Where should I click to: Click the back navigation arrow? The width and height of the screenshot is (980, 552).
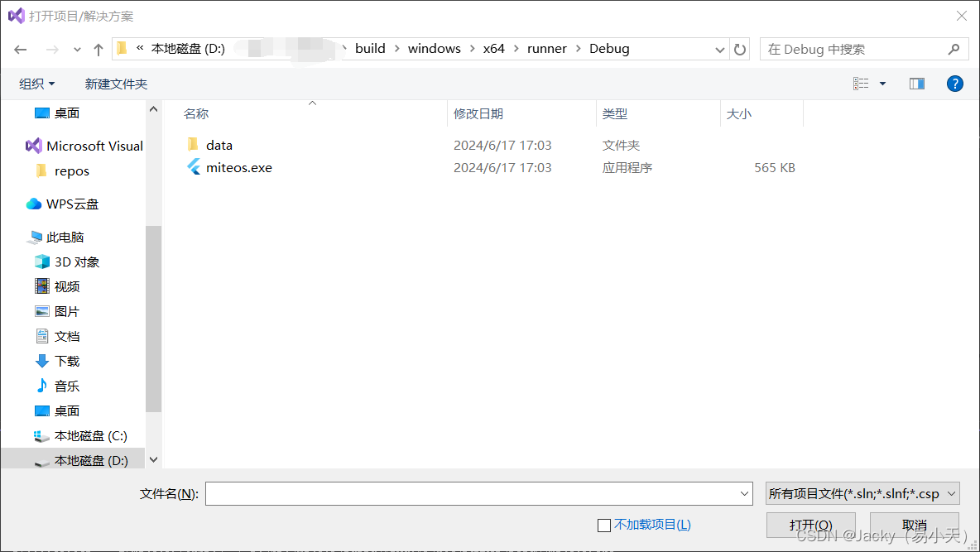[21, 49]
